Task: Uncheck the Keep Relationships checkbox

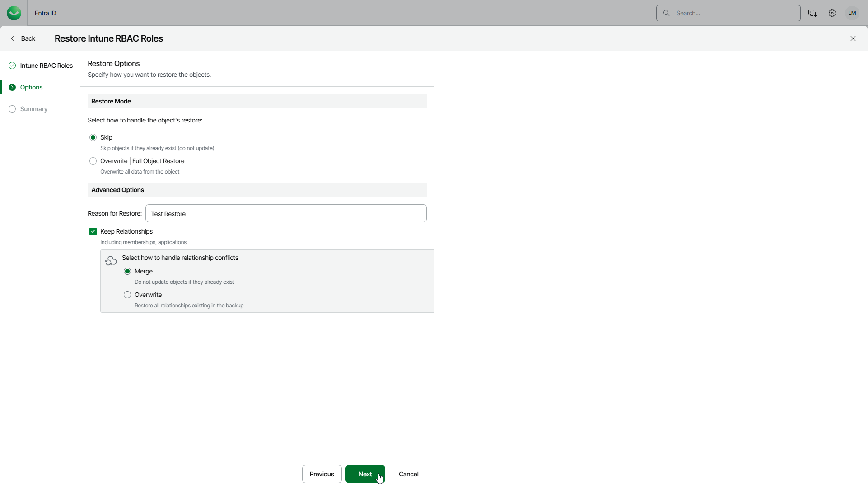Action: [93, 231]
